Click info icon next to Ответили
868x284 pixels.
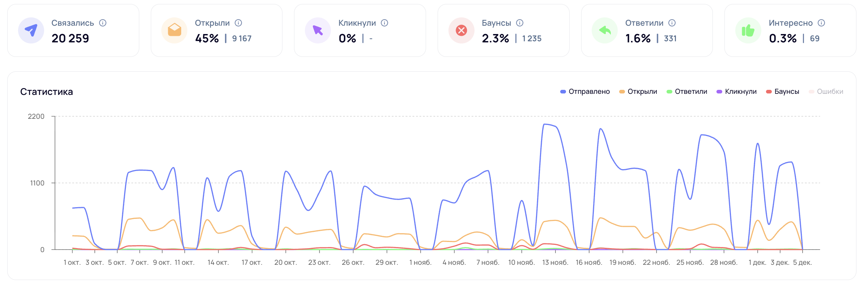(x=672, y=23)
